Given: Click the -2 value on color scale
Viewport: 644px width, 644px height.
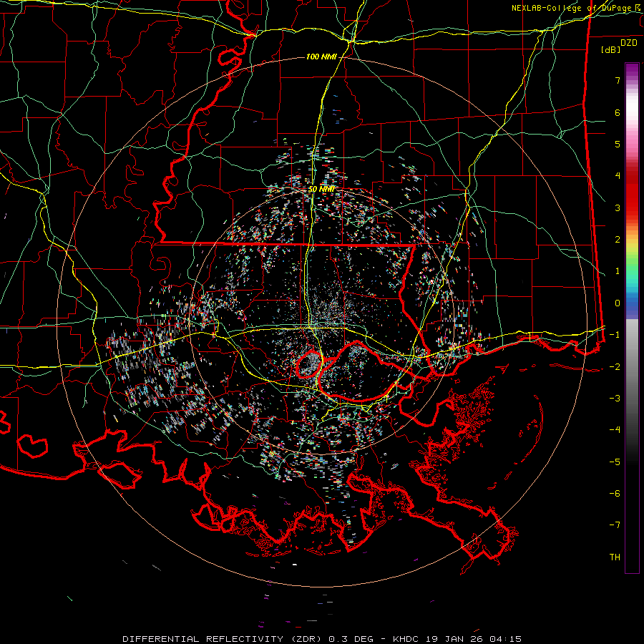Looking at the screenshot, I should [615, 367].
